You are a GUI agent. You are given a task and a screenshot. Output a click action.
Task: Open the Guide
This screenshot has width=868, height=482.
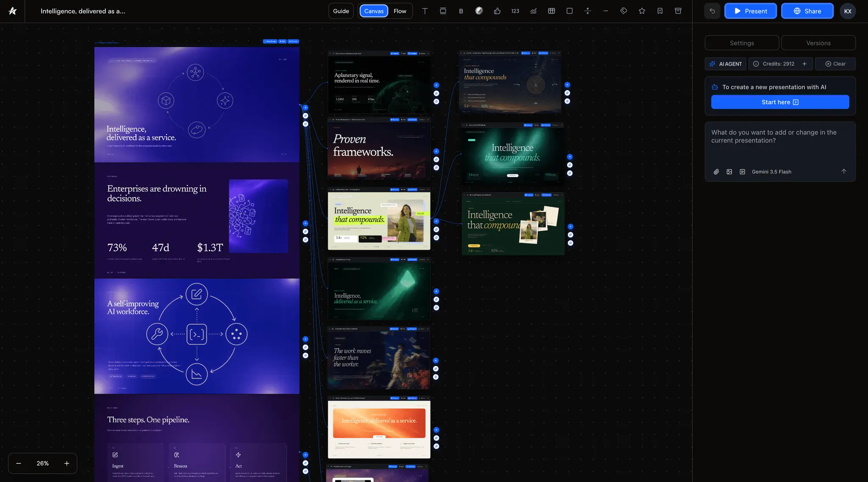point(341,11)
